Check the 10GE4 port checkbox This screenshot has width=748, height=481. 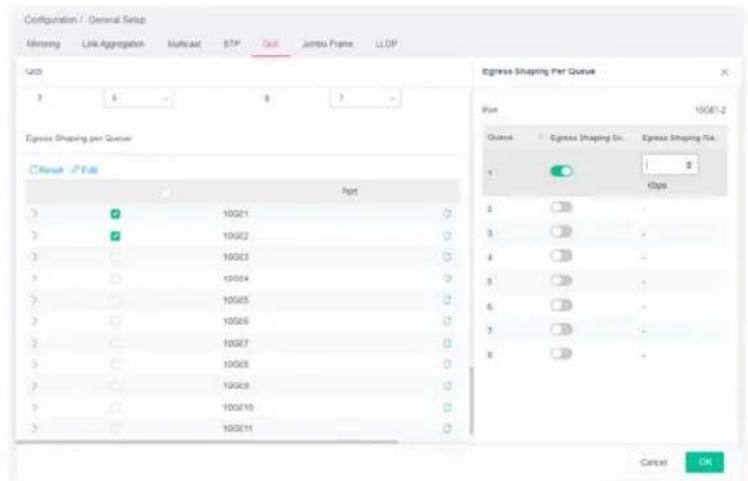[x=115, y=278]
